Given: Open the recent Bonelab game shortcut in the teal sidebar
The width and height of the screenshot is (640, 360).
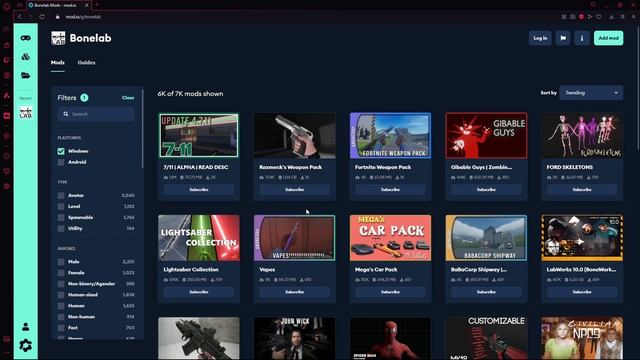Looking at the screenshot, I should 25,112.
